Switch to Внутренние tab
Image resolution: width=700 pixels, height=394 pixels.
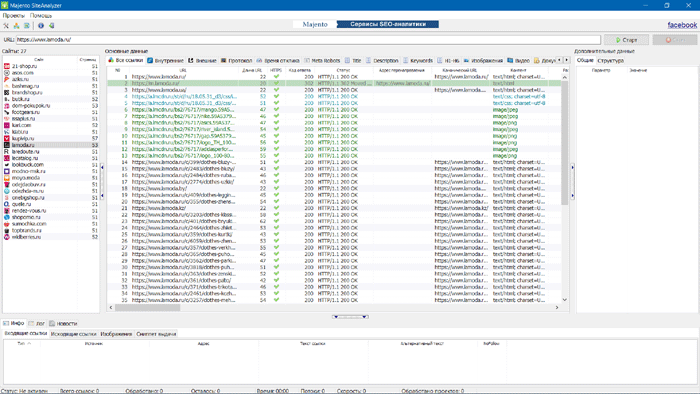point(165,60)
